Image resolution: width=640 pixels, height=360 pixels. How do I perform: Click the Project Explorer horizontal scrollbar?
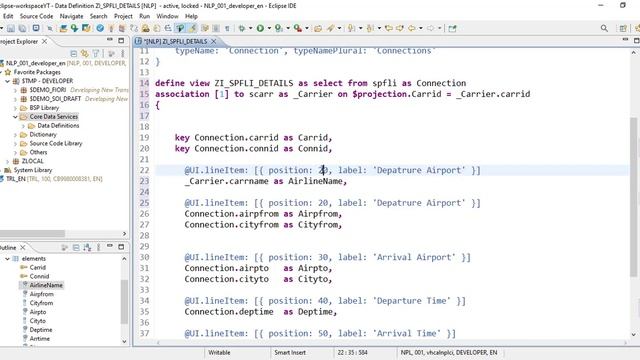[x=32, y=233]
